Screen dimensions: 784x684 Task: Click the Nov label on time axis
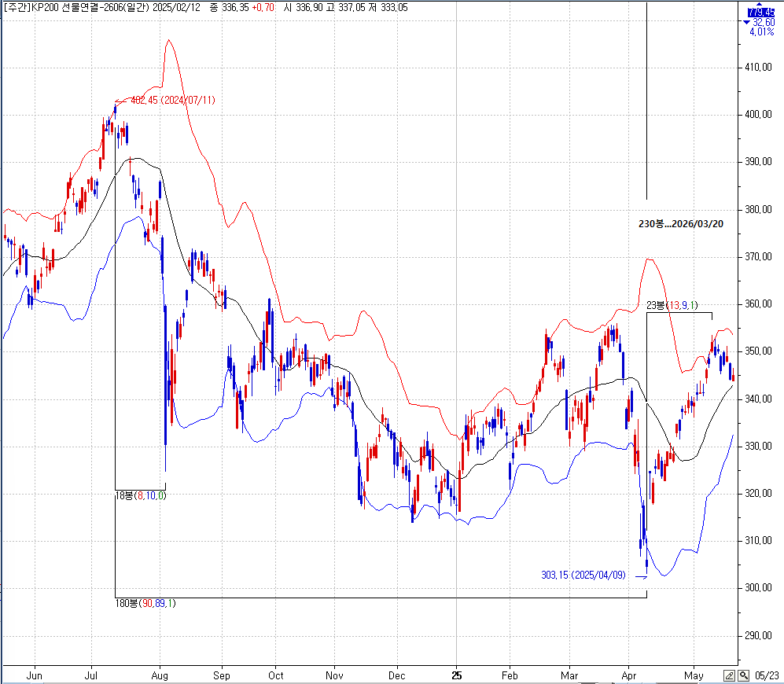[x=335, y=675]
